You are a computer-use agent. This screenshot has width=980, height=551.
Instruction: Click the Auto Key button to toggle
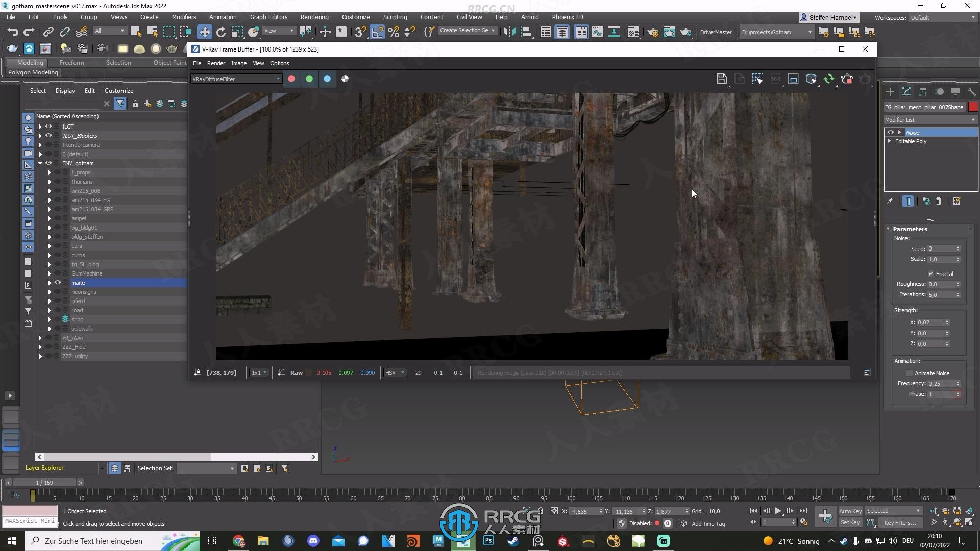(x=850, y=511)
